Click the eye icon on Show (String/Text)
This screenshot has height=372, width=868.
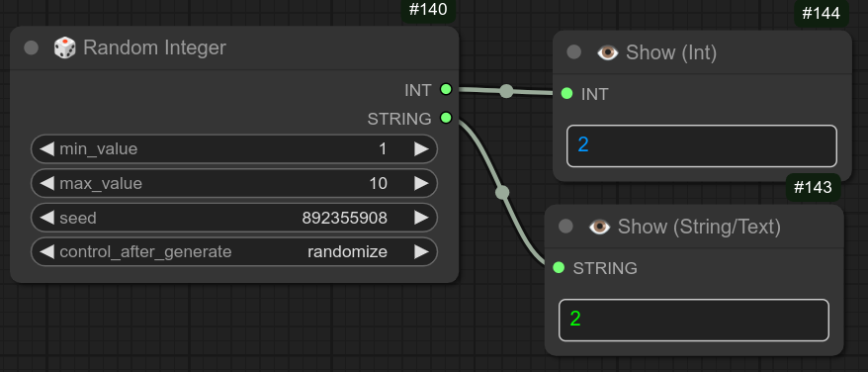pos(599,227)
